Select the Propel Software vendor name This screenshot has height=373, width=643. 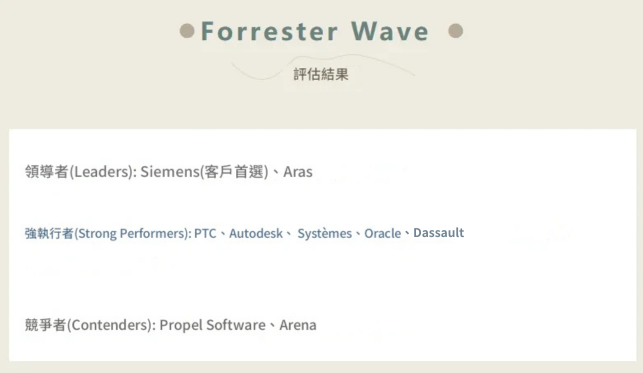pyautogui.click(x=212, y=325)
